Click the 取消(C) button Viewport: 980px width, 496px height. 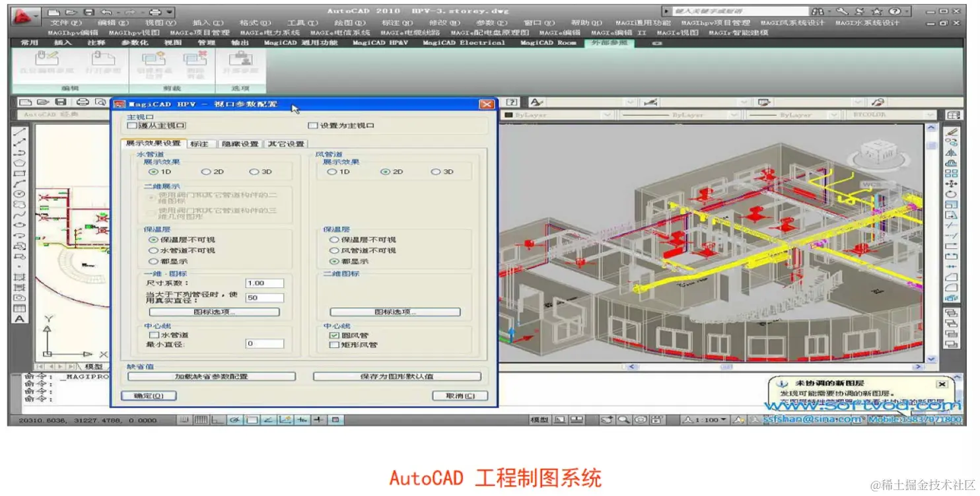tap(460, 396)
